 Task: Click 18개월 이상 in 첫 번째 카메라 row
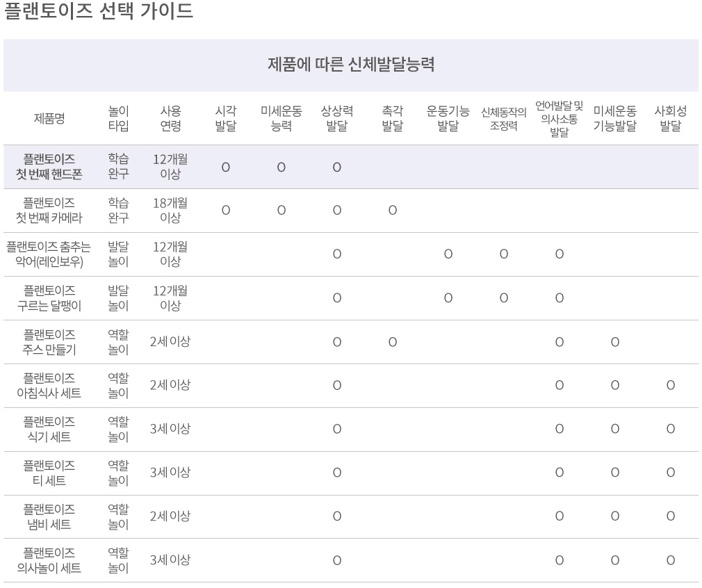point(170,210)
